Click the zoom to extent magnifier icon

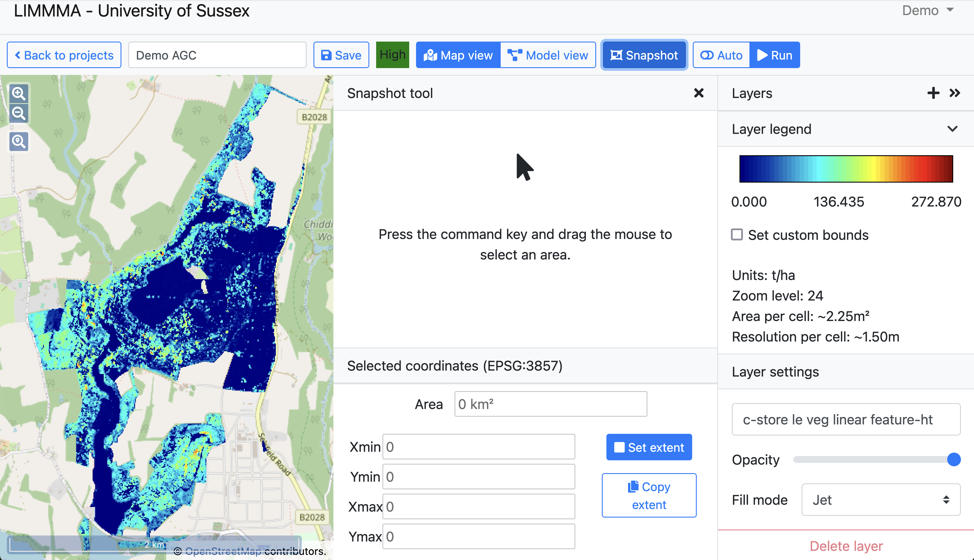pyautogui.click(x=19, y=142)
